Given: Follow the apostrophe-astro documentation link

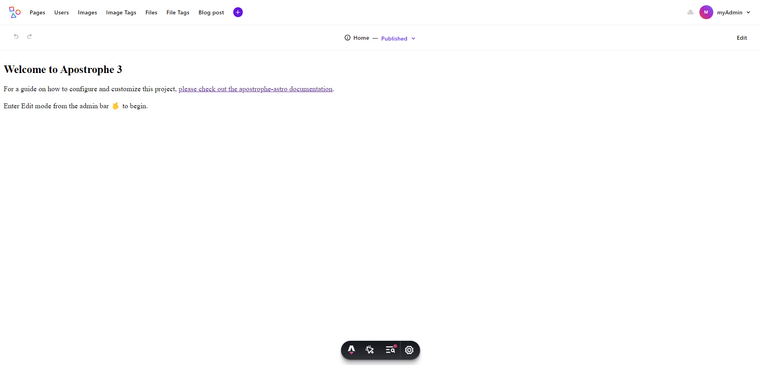Looking at the screenshot, I should coord(255,89).
